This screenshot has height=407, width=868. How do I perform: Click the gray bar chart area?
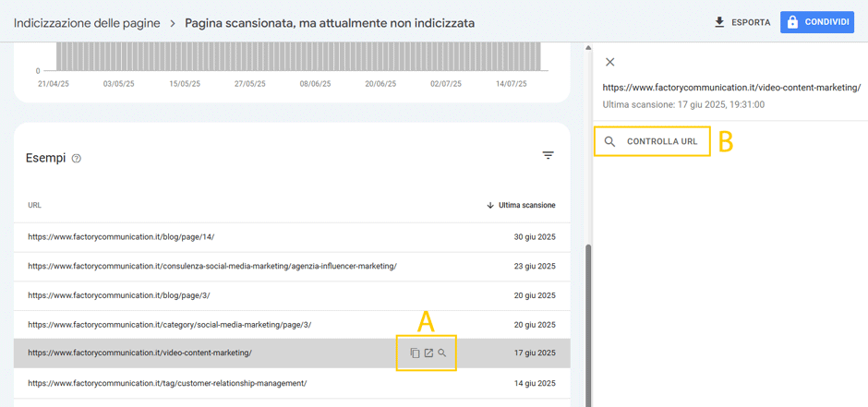coord(299,56)
